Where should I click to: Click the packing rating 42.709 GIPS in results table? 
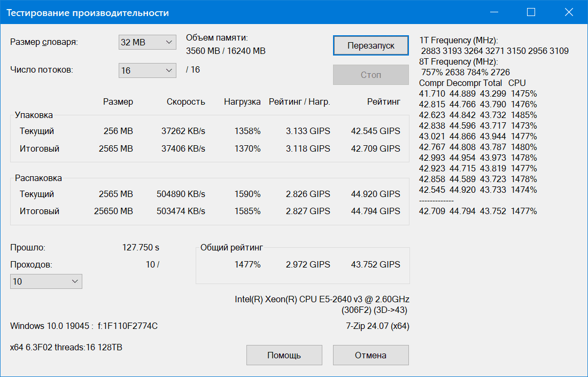pos(376,149)
